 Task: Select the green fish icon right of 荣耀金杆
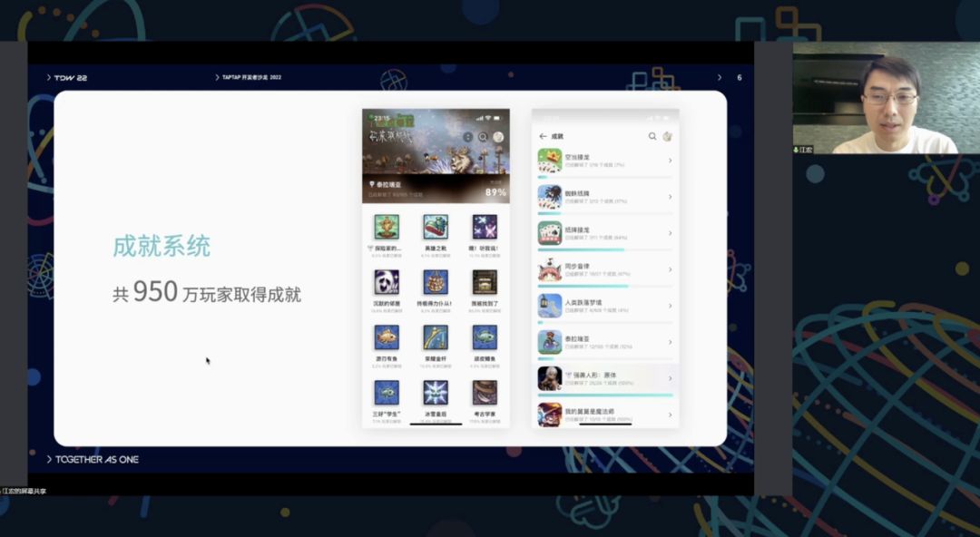(485, 337)
